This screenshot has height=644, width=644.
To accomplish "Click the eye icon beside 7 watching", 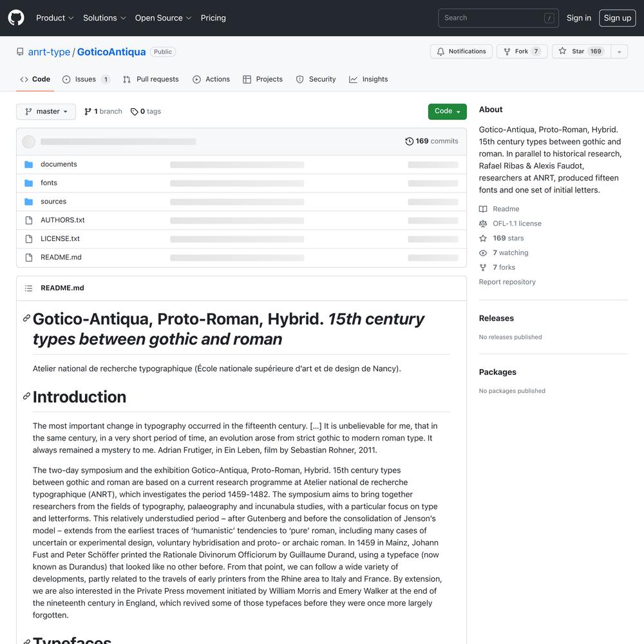I will (x=483, y=253).
